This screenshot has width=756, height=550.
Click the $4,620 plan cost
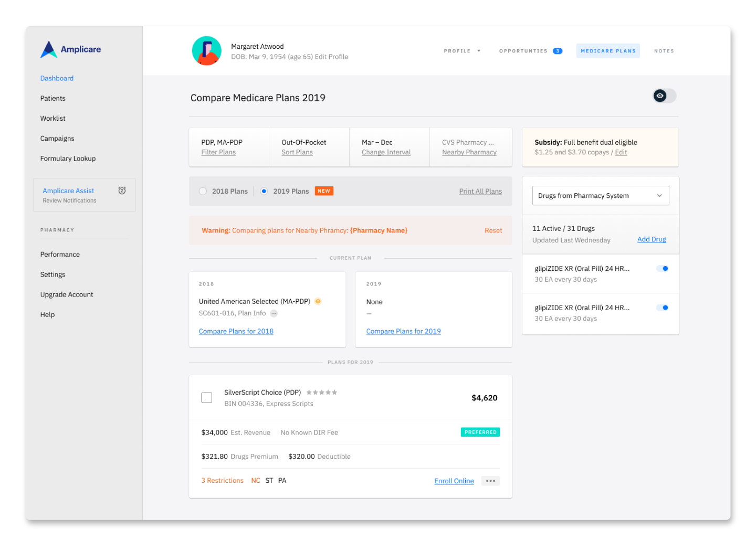point(485,398)
